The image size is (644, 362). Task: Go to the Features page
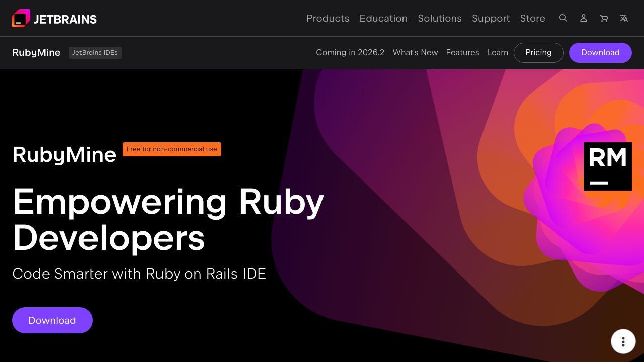pyautogui.click(x=462, y=52)
